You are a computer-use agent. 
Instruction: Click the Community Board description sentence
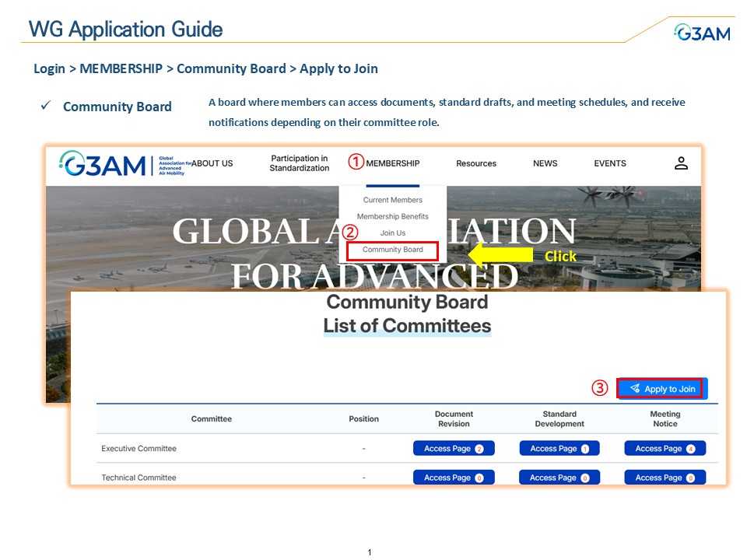pos(447,112)
